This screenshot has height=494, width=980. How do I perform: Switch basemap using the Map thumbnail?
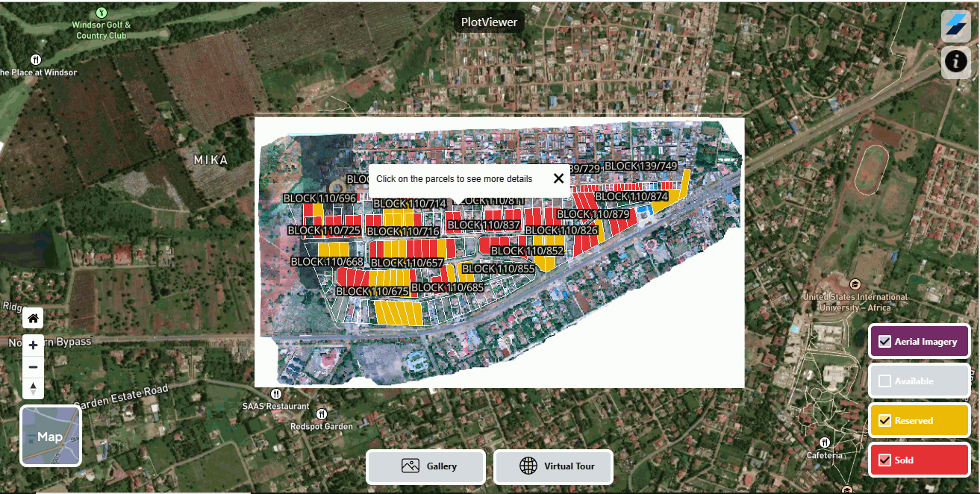click(x=51, y=437)
